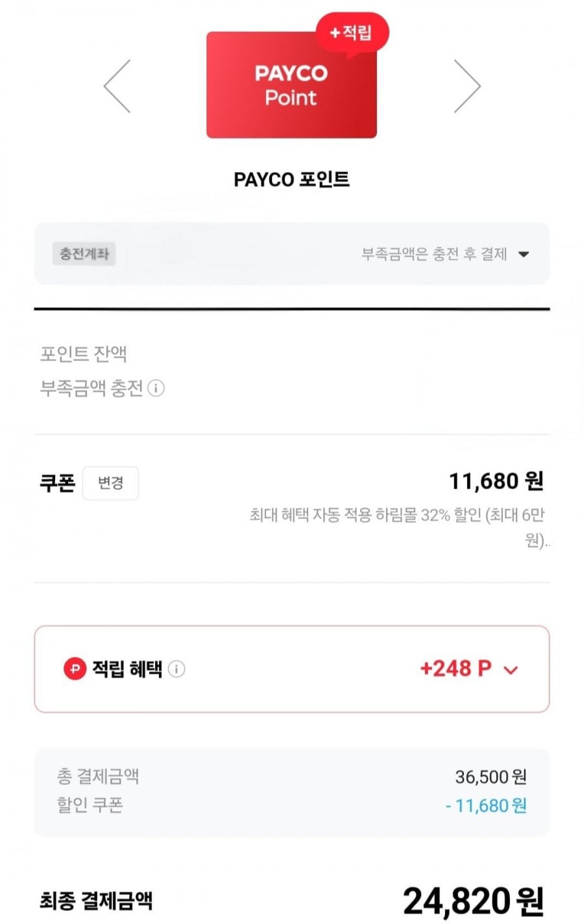
Task: Click the +248 P points amount
Action: pos(456,668)
